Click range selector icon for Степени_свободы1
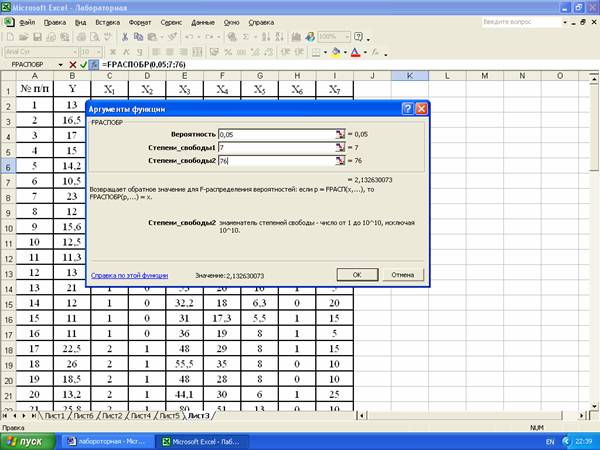The height and width of the screenshot is (450, 600). [x=341, y=147]
